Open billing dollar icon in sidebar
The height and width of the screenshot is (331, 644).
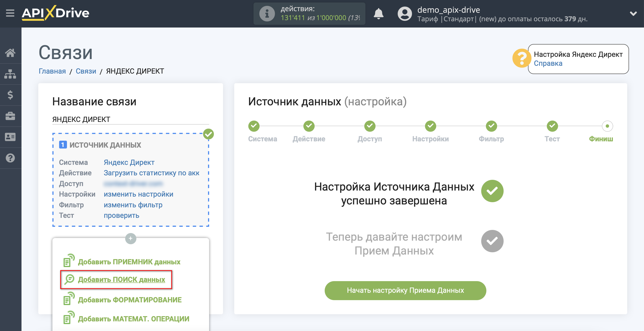10,95
